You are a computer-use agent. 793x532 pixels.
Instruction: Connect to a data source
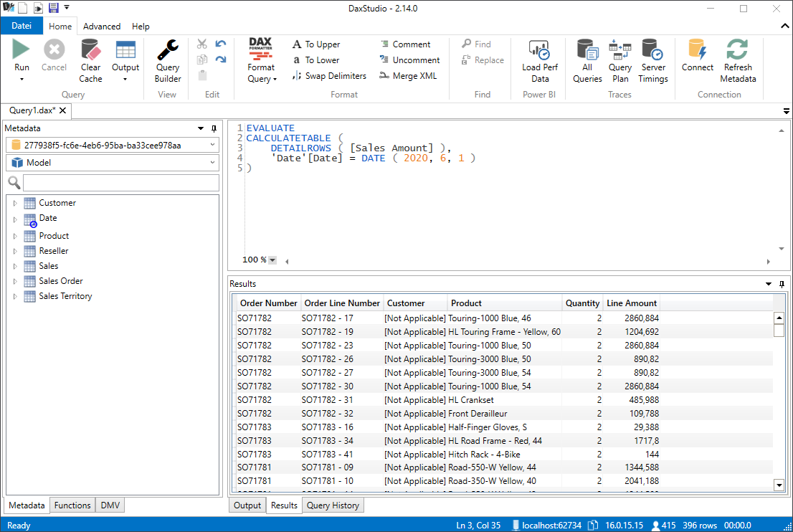(x=697, y=56)
